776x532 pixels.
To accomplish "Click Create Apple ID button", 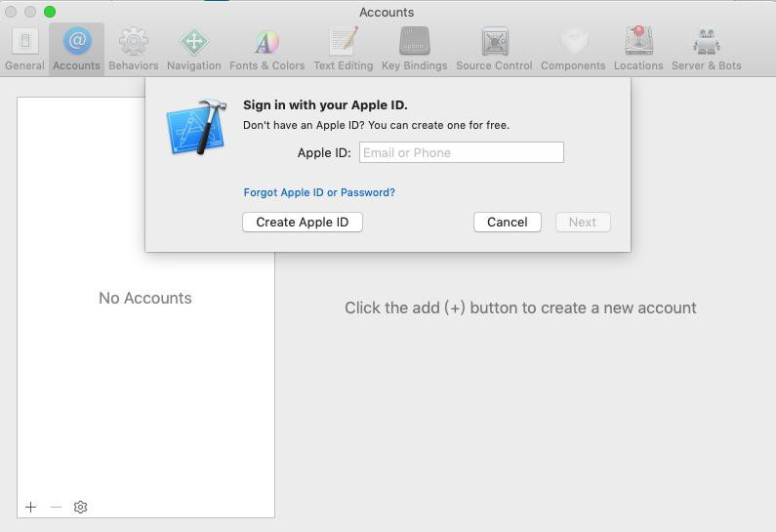I will [303, 223].
